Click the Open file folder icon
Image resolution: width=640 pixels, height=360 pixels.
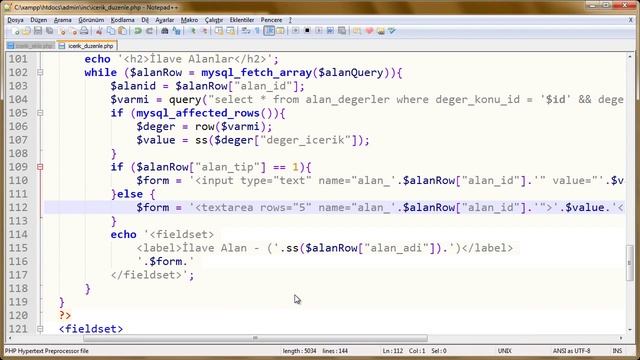click(26, 31)
